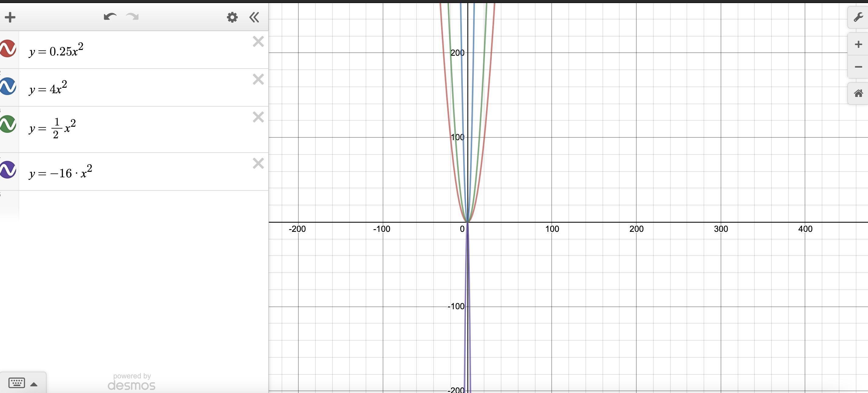Delete the y=-16·x² expression
Image resolution: width=868 pixels, height=393 pixels.
[x=258, y=163]
